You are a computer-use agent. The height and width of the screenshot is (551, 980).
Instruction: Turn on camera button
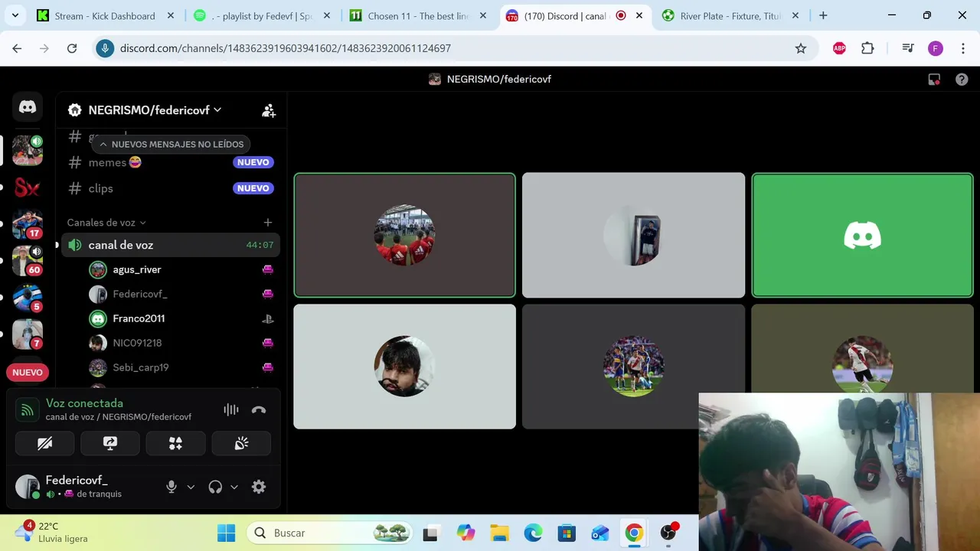tap(45, 443)
